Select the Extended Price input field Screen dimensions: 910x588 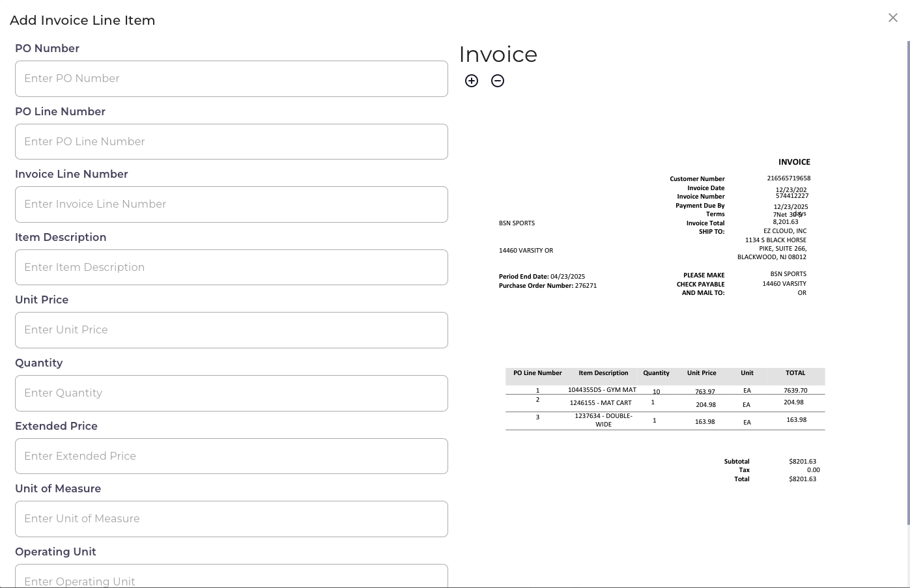coord(231,456)
